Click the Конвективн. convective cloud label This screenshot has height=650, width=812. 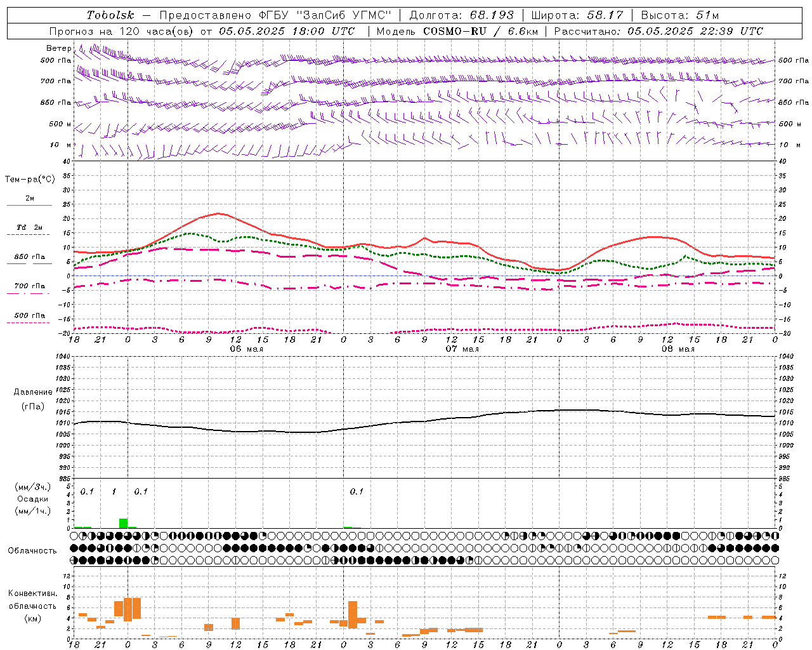coord(32,594)
